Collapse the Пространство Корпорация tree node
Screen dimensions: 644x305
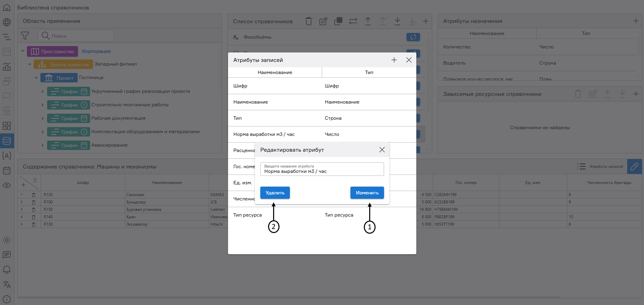[x=23, y=51]
